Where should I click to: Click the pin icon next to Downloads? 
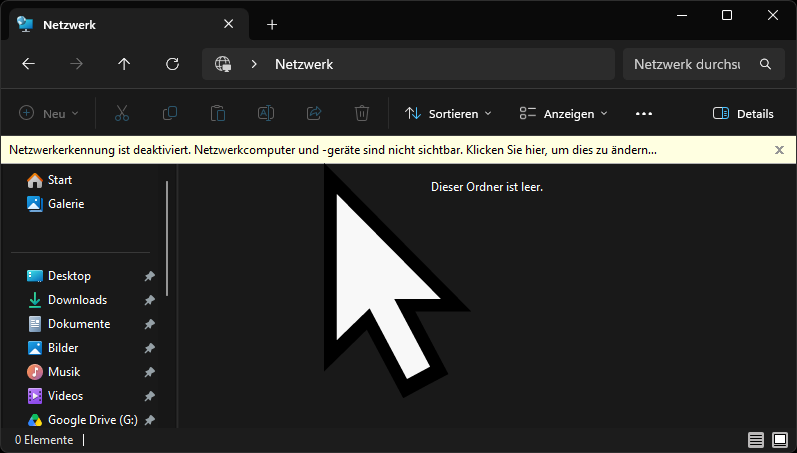point(149,300)
